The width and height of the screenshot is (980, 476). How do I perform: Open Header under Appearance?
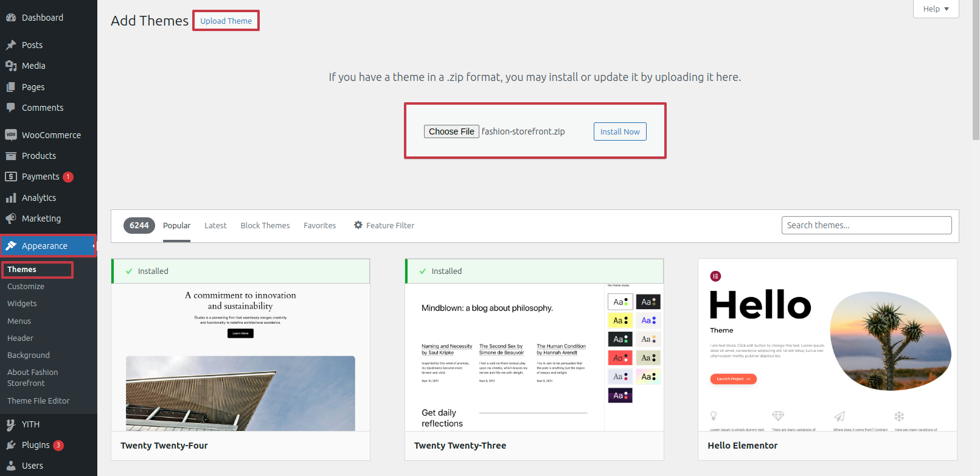tap(20, 338)
